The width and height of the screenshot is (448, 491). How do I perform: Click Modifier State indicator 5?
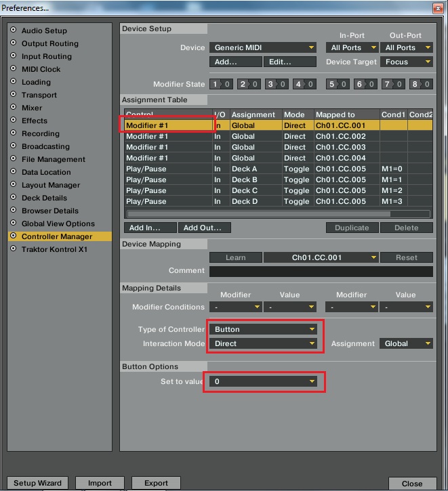pos(338,84)
